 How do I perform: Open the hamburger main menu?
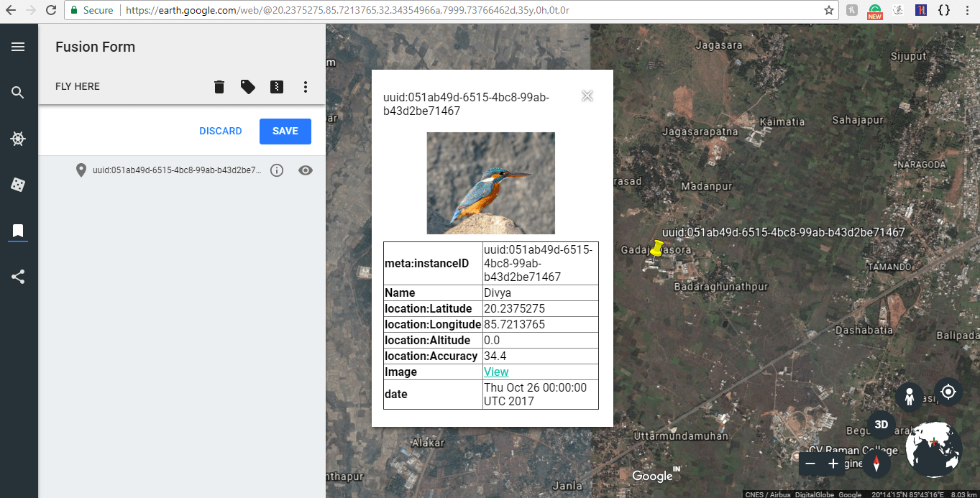[18, 47]
